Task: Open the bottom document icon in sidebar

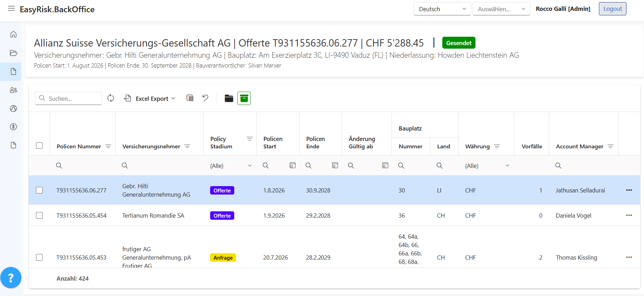Action: [x=13, y=145]
